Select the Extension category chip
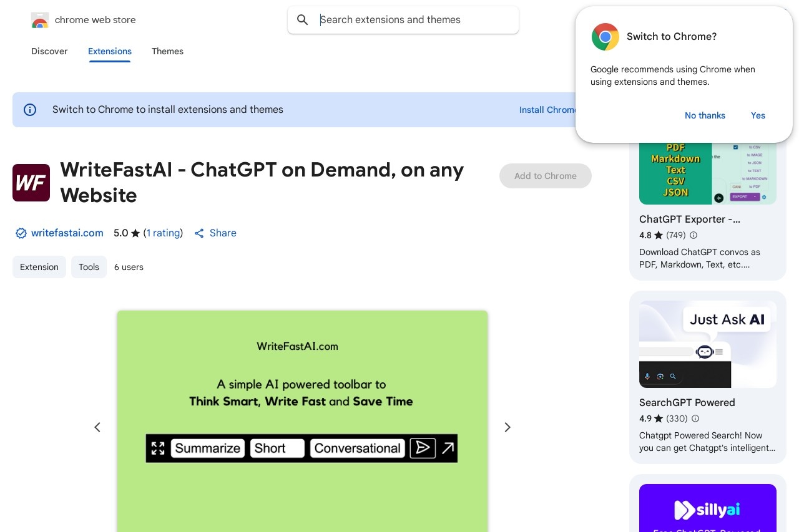 click(x=39, y=267)
